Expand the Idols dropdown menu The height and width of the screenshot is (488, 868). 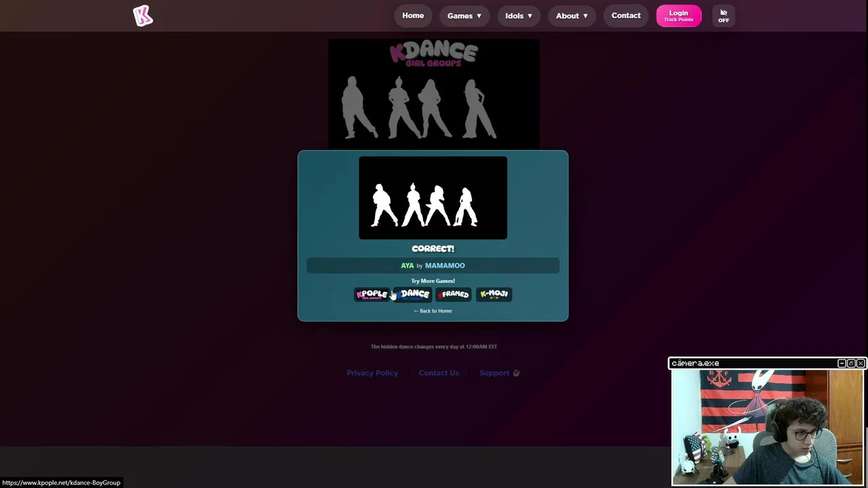tap(519, 16)
